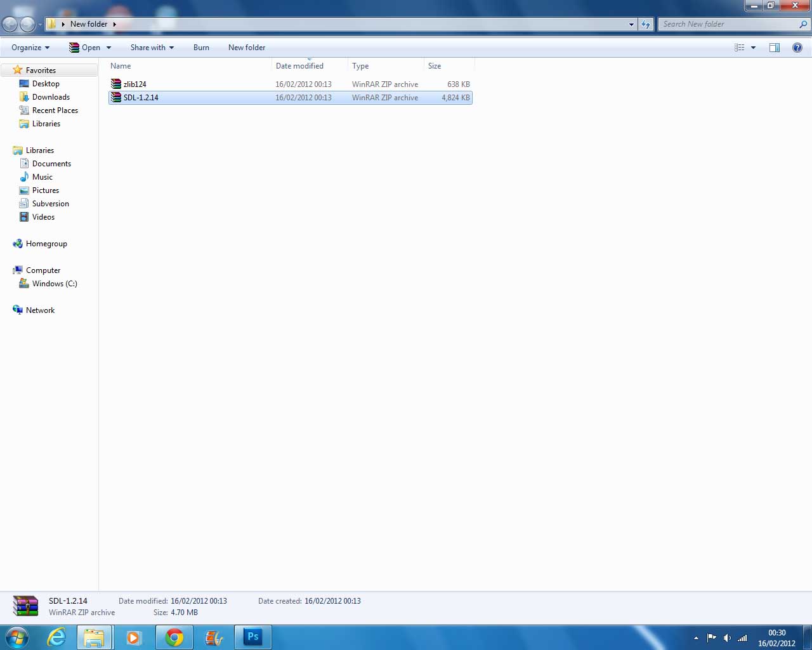The width and height of the screenshot is (812, 650).
Task: Select Homegroup in navigation pane
Action: (x=46, y=244)
